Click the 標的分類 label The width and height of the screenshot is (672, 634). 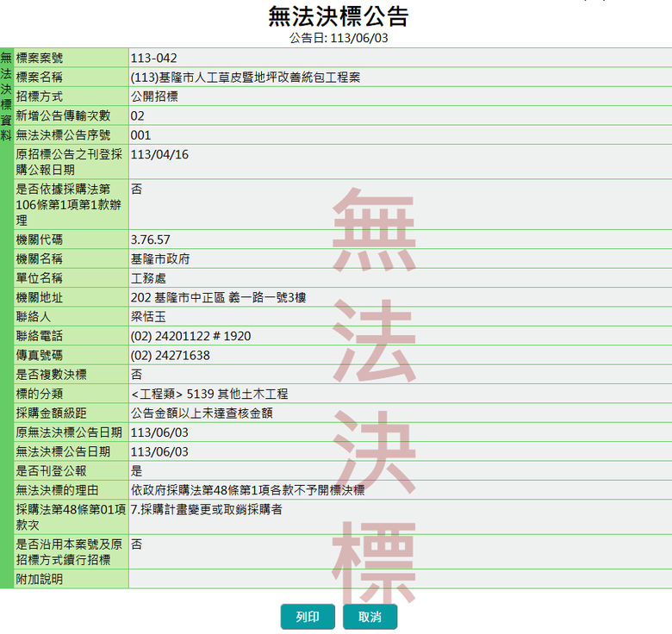[40, 394]
